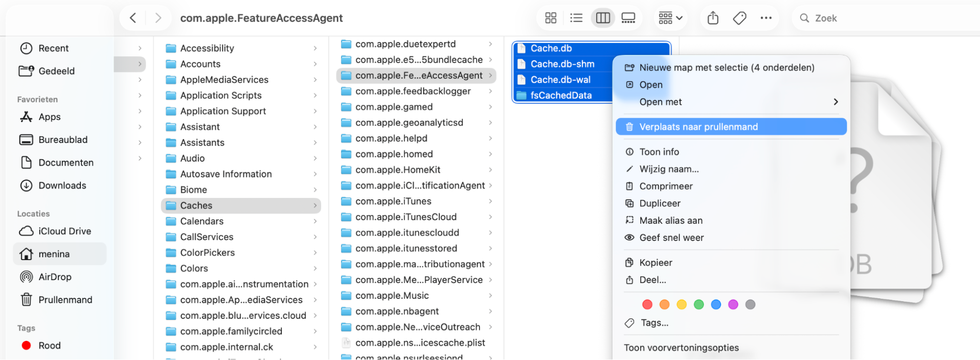Select the column view button
The width and height of the screenshot is (980, 360).
[x=603, y=18]
